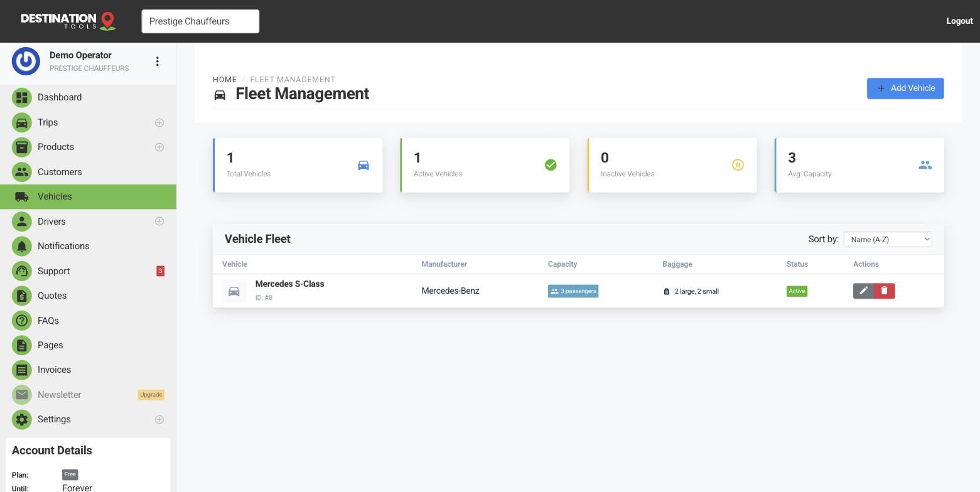Click the Destination Tools logo
The width and height of the screenshot is (980, 492).
point(68,21)
